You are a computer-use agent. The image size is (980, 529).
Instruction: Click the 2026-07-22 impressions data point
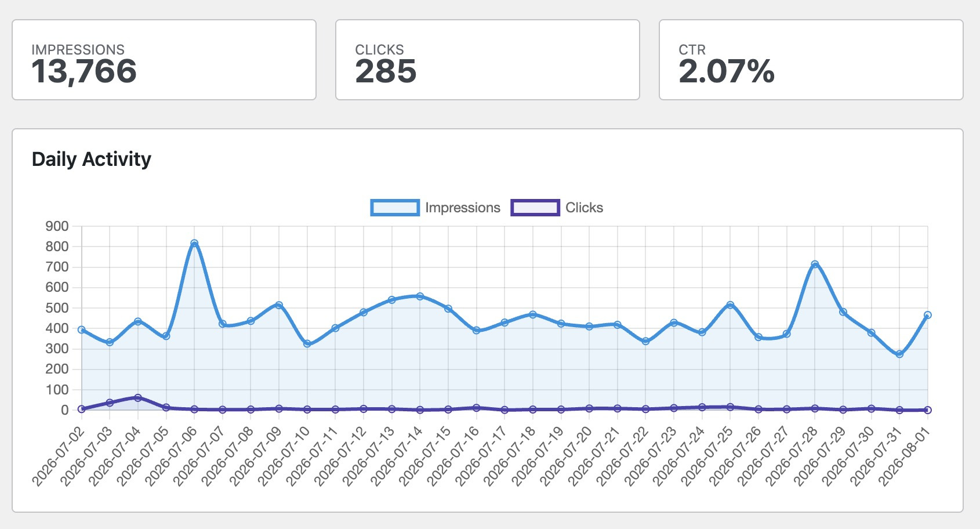tap(645, 341)
